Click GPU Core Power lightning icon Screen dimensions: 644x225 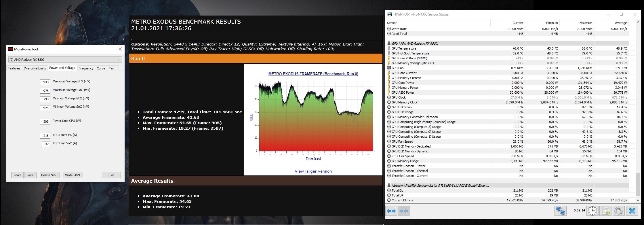tap(389, 83)
